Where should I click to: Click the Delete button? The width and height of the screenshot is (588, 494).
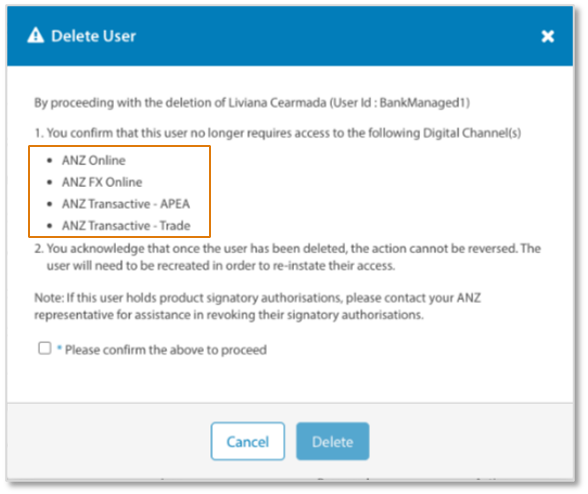click(333, 441)
